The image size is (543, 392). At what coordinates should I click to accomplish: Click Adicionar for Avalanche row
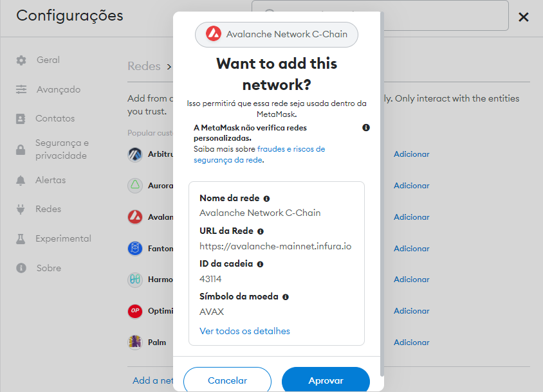tap(411, 217)
